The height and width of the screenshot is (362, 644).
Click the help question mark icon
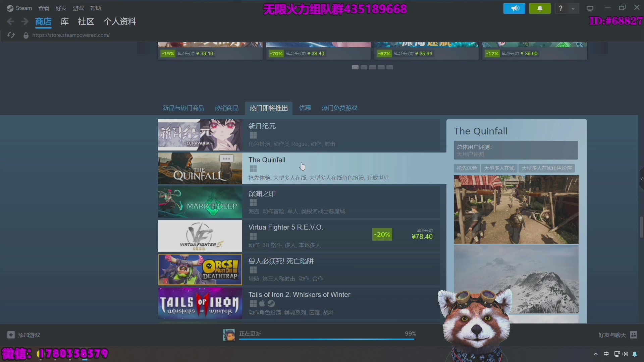(560, 8)
